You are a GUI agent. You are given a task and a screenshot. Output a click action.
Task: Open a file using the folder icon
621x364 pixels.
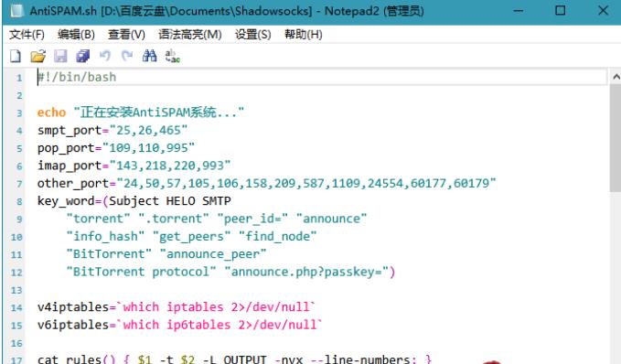tap(38, 56)
